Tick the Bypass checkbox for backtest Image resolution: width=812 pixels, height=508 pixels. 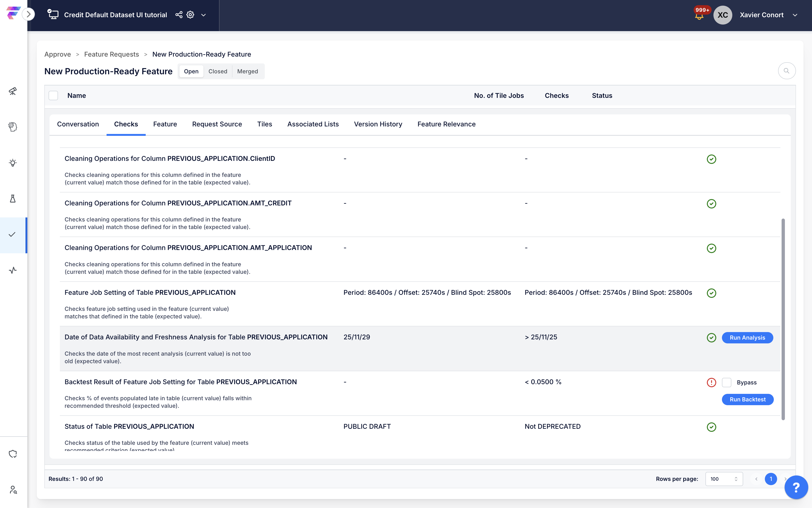(x=727, y=382)
